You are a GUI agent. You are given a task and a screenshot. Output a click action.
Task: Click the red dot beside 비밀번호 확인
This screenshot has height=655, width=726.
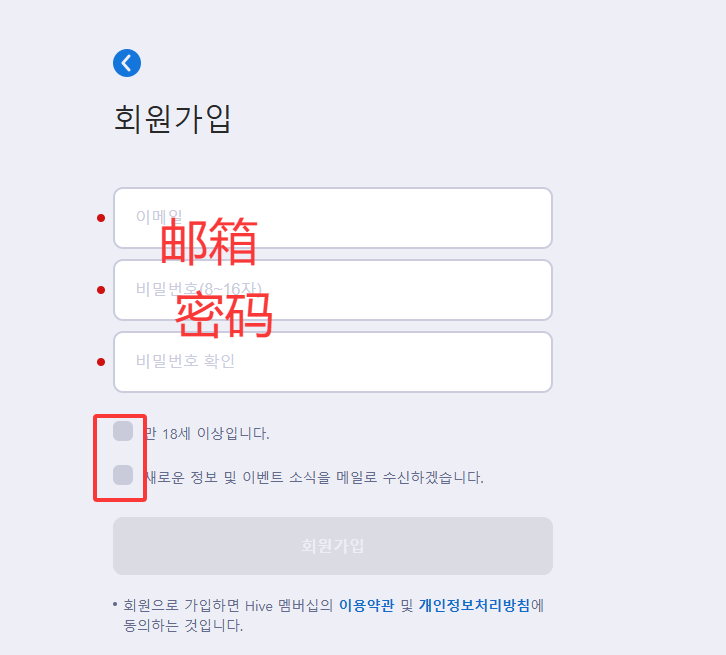101,362
